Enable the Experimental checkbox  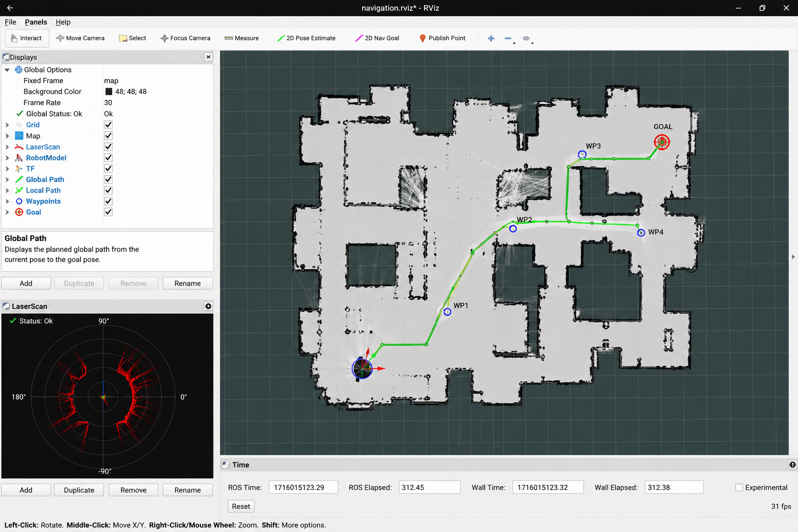[x=739, y=487]
